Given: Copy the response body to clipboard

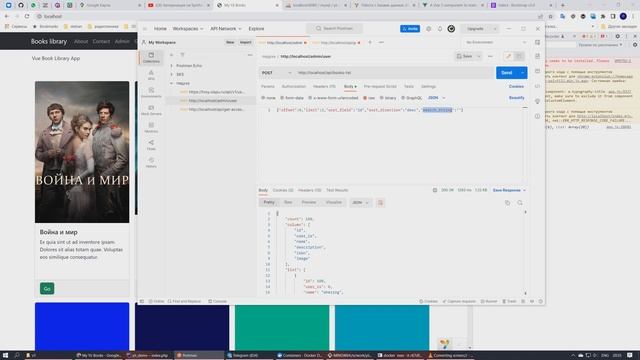Looking at the screenshot, I should [x=507, y=203].
